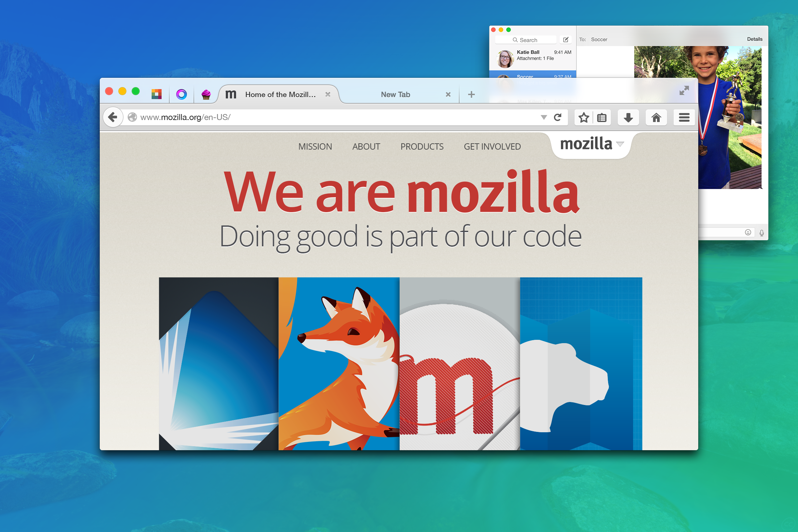
Task: Open a new tab with the plus button
Action: pos(471,94)
